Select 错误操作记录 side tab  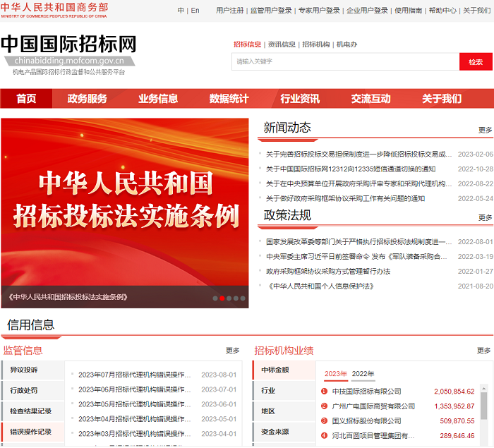coord(32,432)
